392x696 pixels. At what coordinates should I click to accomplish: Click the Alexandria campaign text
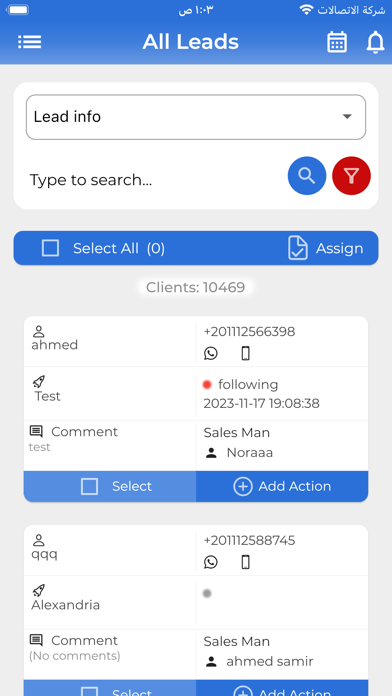pos(66,605)
